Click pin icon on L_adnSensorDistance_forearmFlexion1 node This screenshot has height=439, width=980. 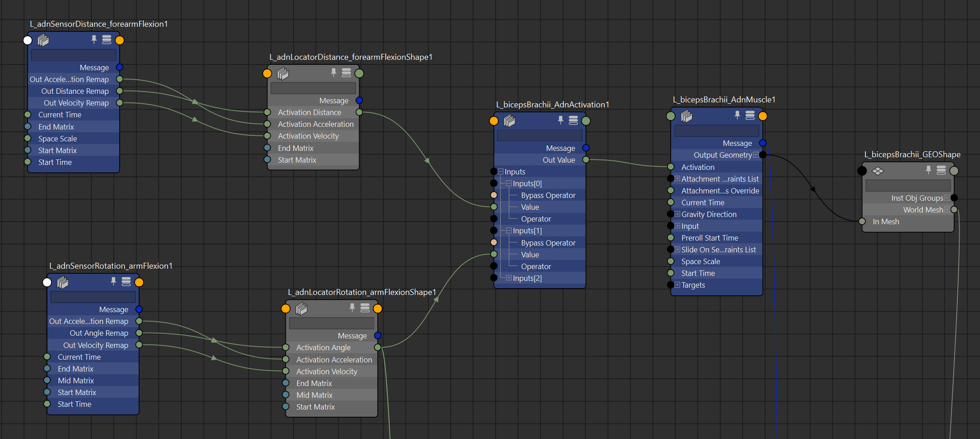coord(94,39)
